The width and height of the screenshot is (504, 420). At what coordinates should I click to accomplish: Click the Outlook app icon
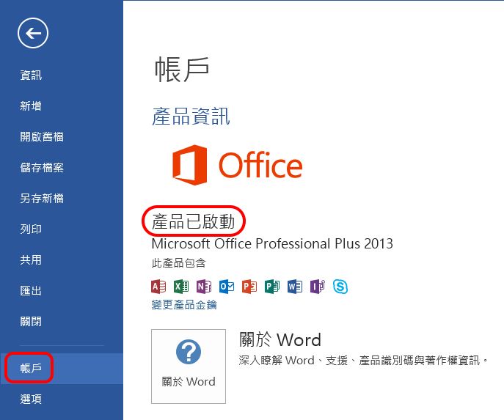click(x=227, y=287)
